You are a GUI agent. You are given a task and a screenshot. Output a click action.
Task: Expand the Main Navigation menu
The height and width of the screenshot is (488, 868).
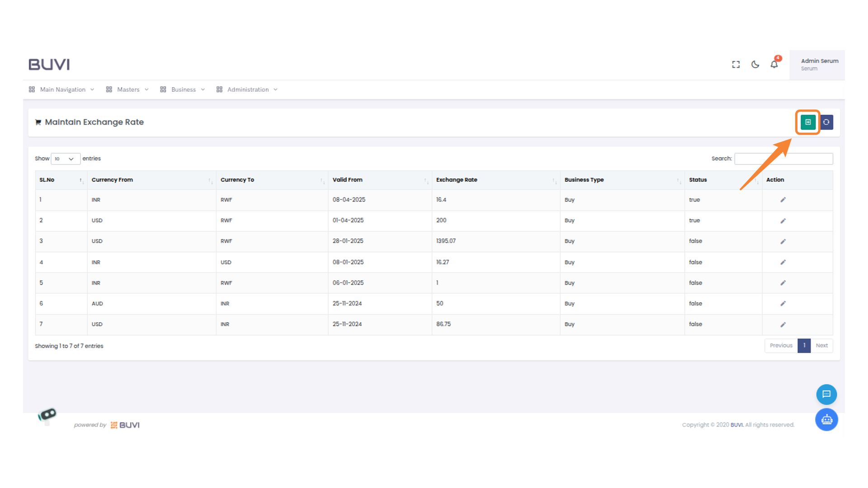[62, 89]
